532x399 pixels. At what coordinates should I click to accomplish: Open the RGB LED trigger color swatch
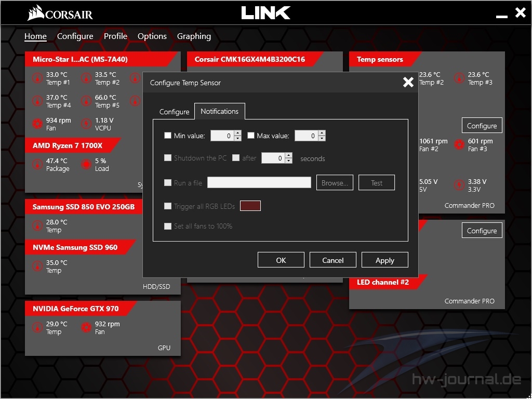[x=250, y=206]
